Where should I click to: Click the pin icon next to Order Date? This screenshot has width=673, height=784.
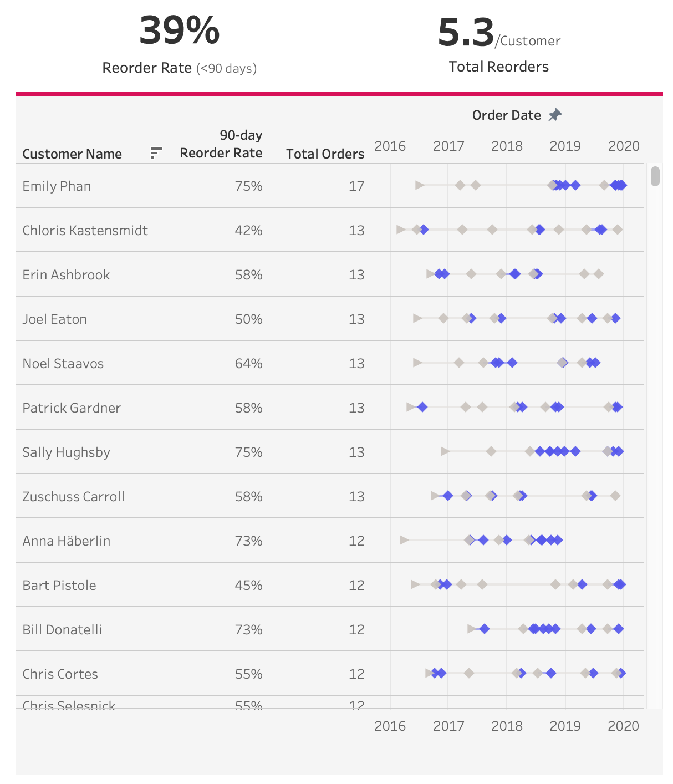click(555, 115)
